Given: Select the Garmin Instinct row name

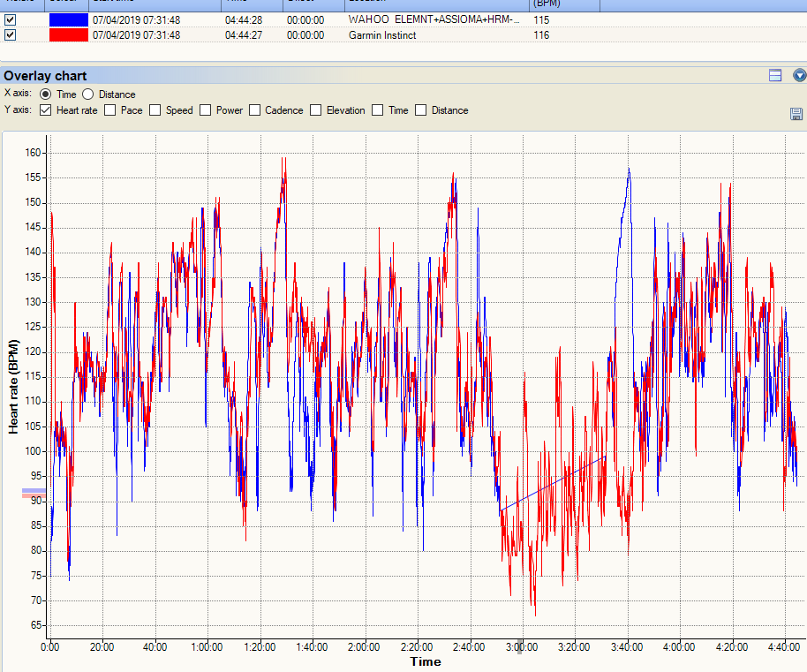Looking at the screenshot, I should click(382, 35).
